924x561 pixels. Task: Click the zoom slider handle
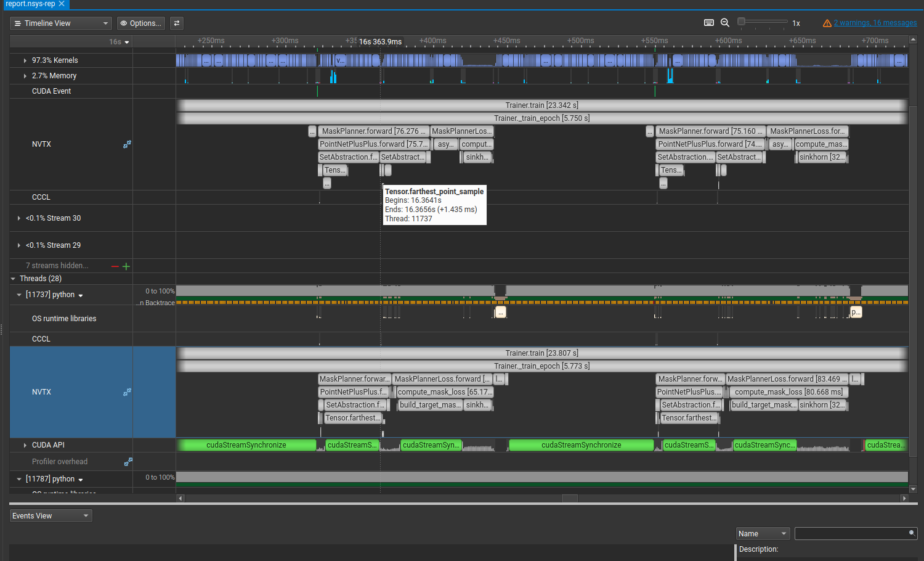click(742, 22)
